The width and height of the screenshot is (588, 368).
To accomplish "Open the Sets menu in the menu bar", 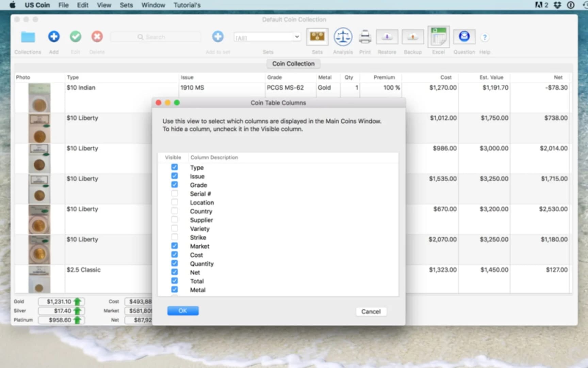I will click(126, 5).
